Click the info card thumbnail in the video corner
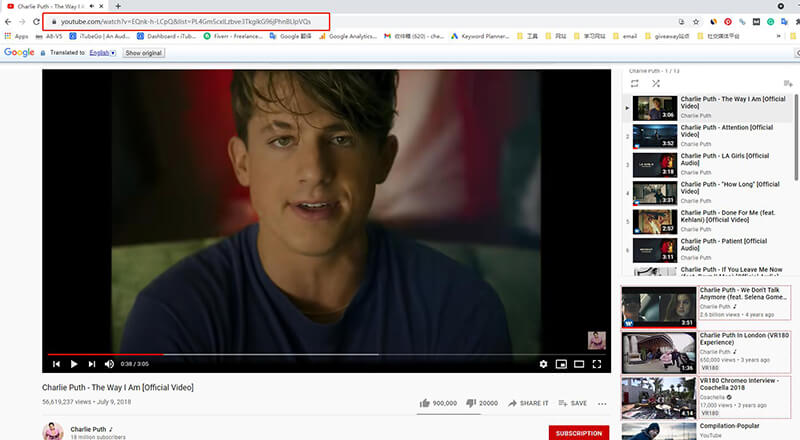Image resolution: width=800 pixels, height=440 pixels. [x=596, y=340]
